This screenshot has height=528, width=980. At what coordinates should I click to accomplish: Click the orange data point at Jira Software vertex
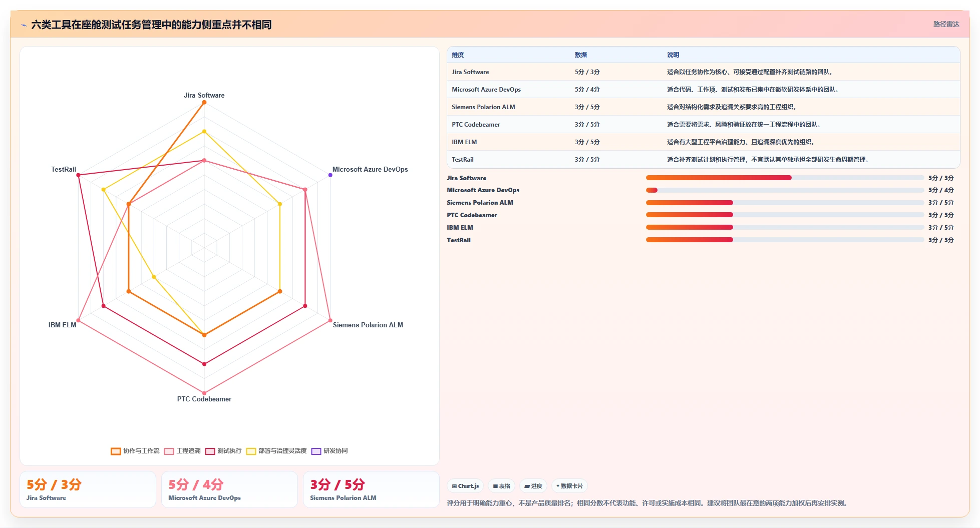(204, 102)
